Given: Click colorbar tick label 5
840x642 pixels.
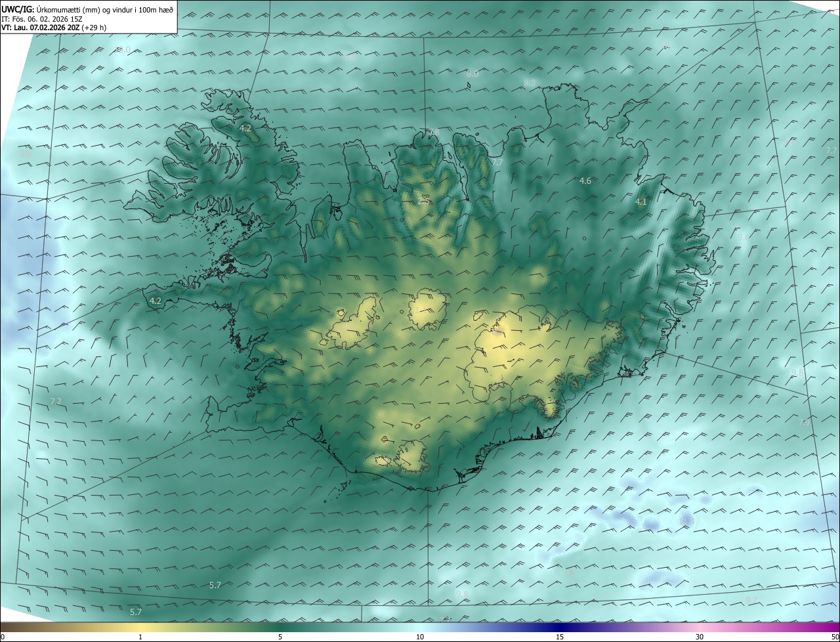Looking at the screenshot, I should pyautogui.click(x=280, y=637).
